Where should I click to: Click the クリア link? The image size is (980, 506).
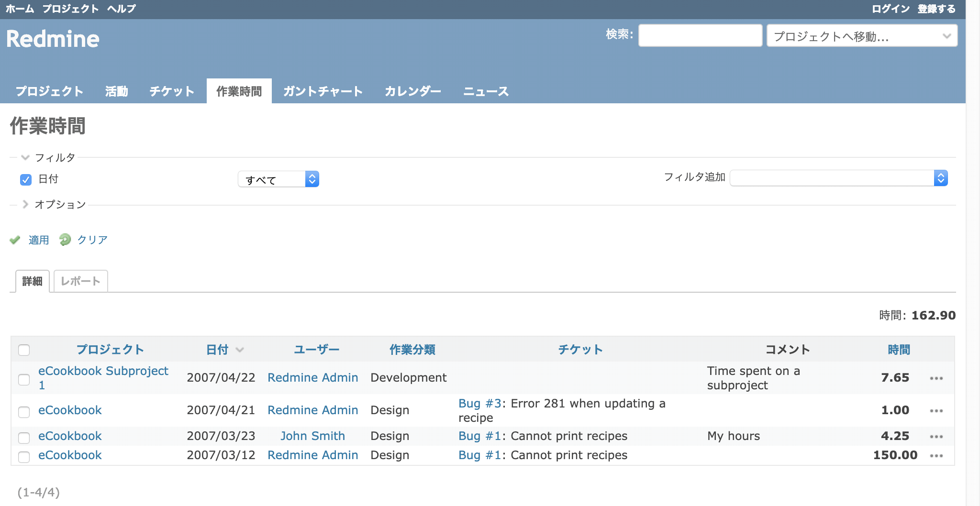92,240
